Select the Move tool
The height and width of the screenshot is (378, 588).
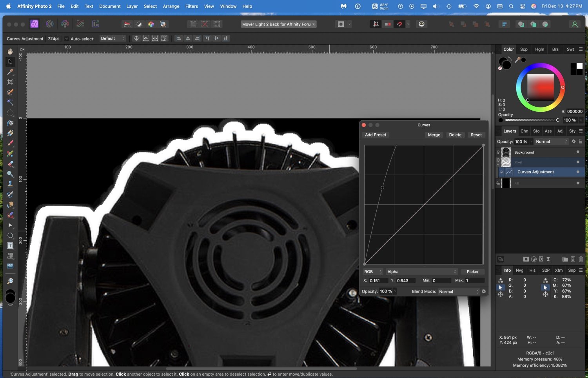click(10, 62)
